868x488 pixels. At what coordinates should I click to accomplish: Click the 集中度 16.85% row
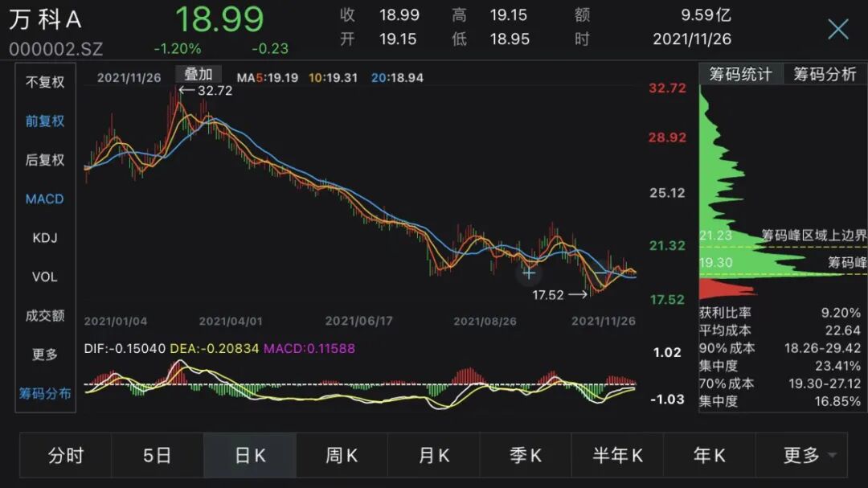[x=780, y=402]
